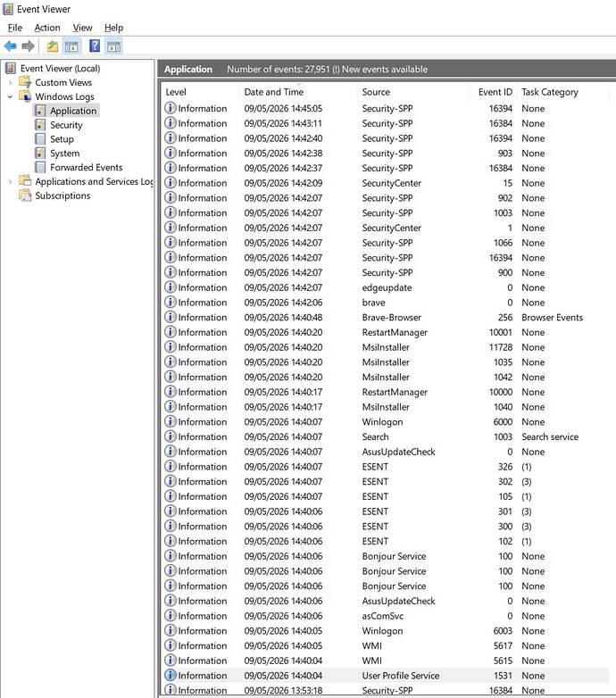Image resolution: width=616 pixels, height=698 pixels.
Task: Click the SecurityCenter event ID 1 row
Action: pos(385,228)
